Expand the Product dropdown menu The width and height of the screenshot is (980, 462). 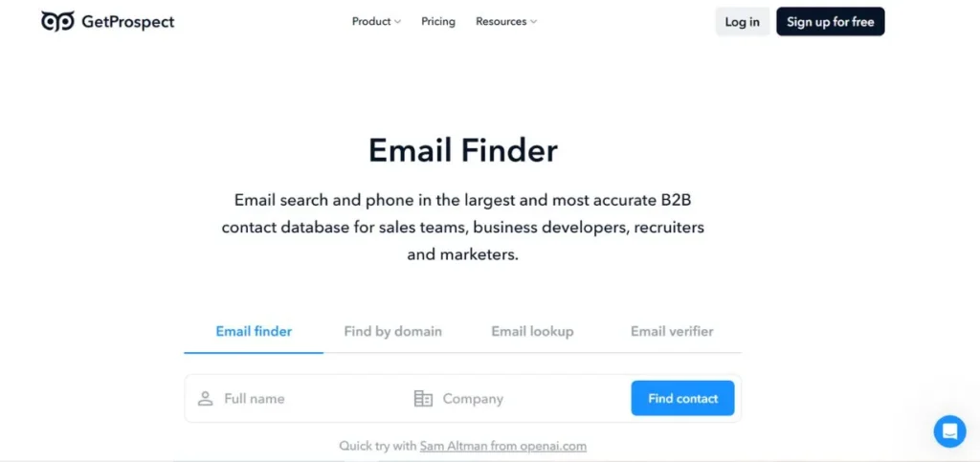[375, 21]
